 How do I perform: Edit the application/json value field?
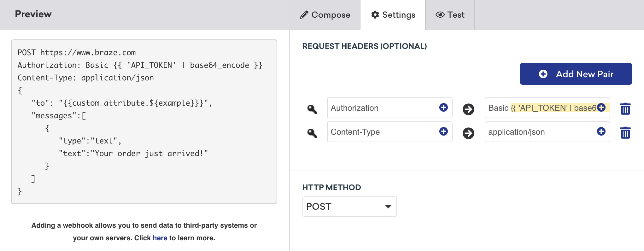(547, 132)
